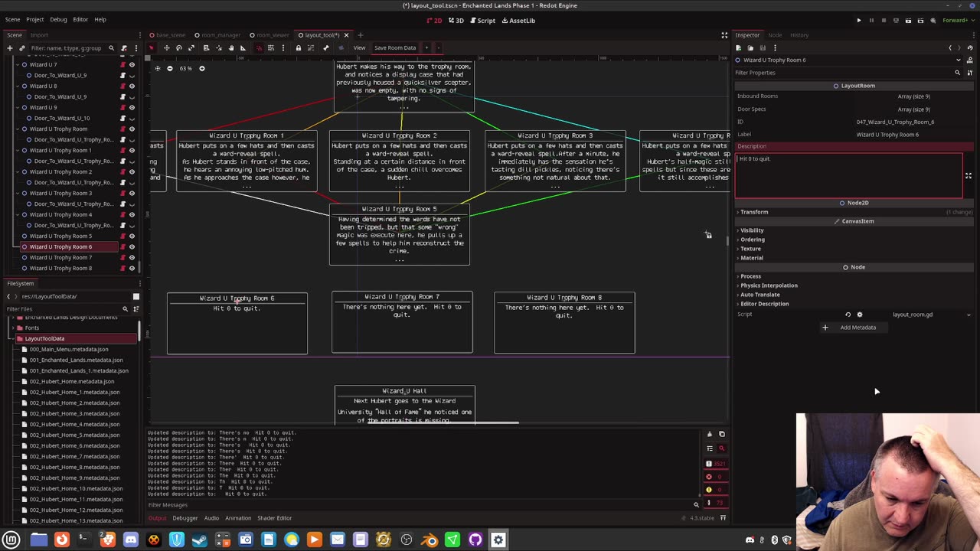Screen dimensions: 980x551
Task: Click the Save Room Data button
Action: click(395, 47)
